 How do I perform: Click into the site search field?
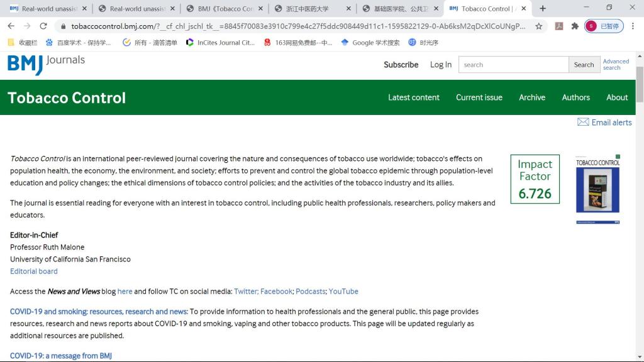(513, 65)
